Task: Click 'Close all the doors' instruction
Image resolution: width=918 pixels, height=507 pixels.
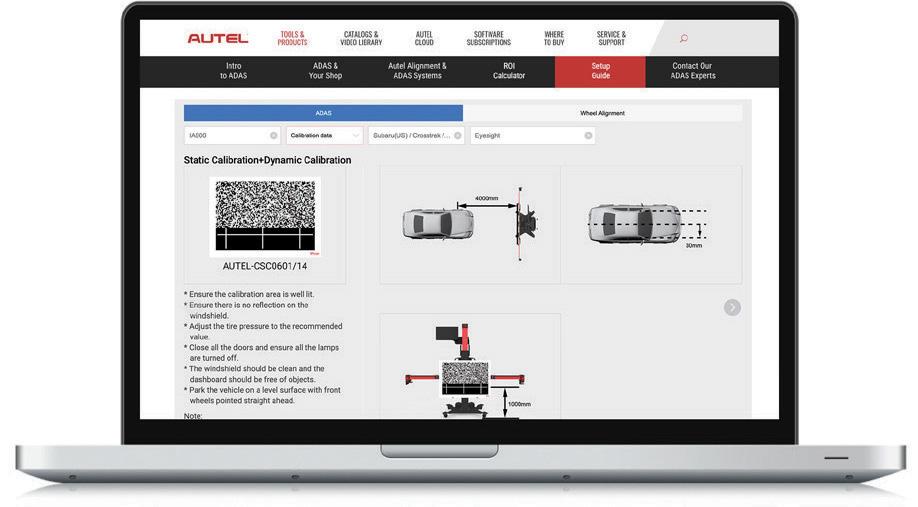Action: pyautogui.click(x=262, y=352)
